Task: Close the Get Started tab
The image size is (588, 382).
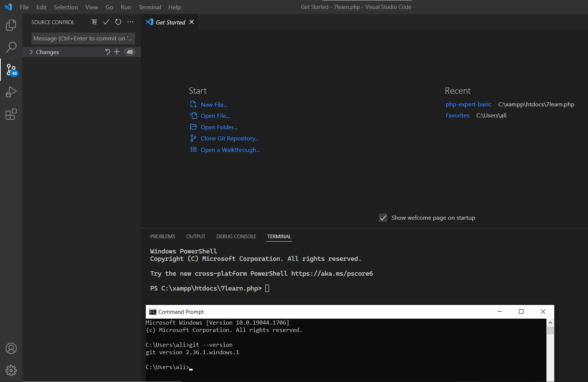Action: pos(192,22)
